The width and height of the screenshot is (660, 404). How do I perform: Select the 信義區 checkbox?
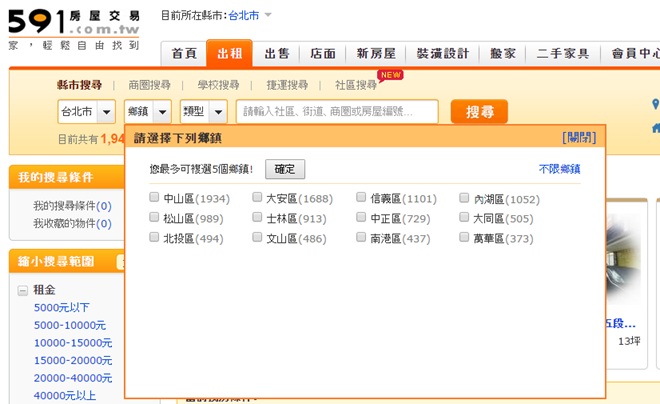pos(361,198)
